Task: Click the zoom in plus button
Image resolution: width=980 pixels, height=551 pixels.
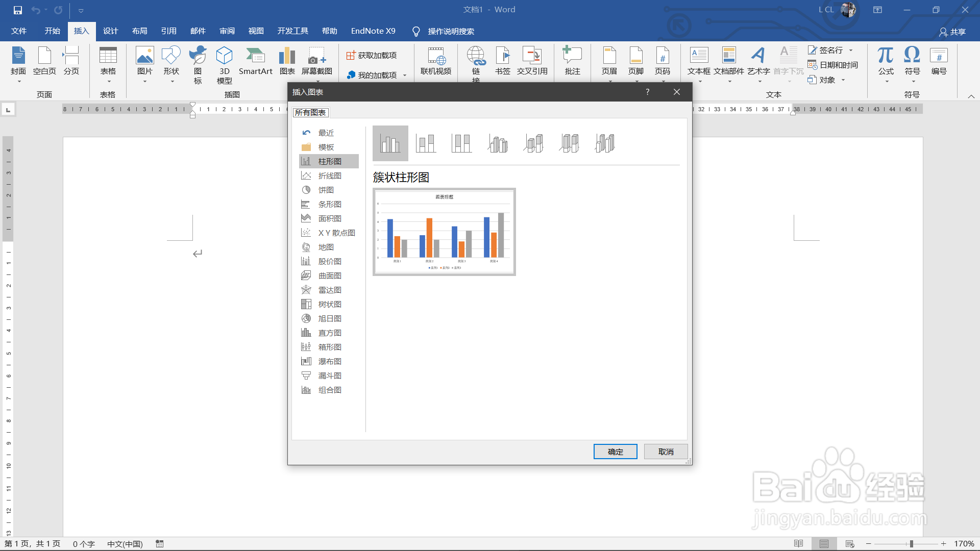Action: click(x=943, y=544)
